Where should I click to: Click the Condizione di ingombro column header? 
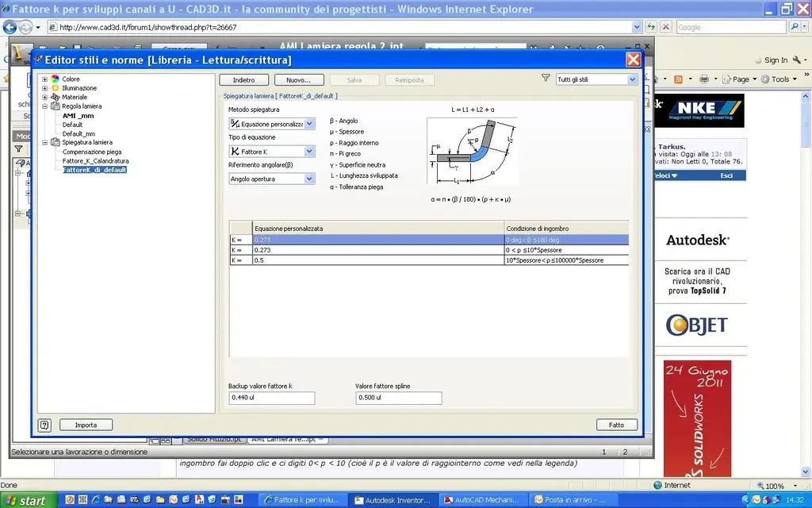(566, 228)
